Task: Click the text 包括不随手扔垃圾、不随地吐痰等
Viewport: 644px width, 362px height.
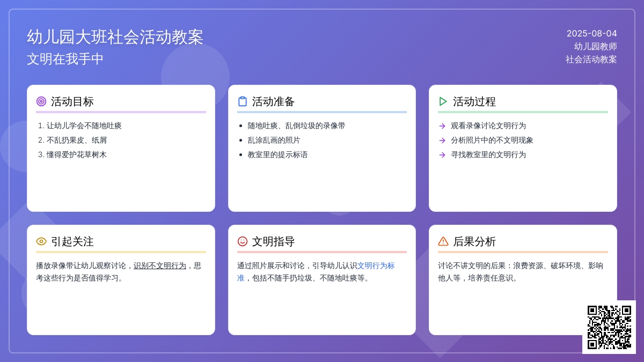Action: click(309, 278)
